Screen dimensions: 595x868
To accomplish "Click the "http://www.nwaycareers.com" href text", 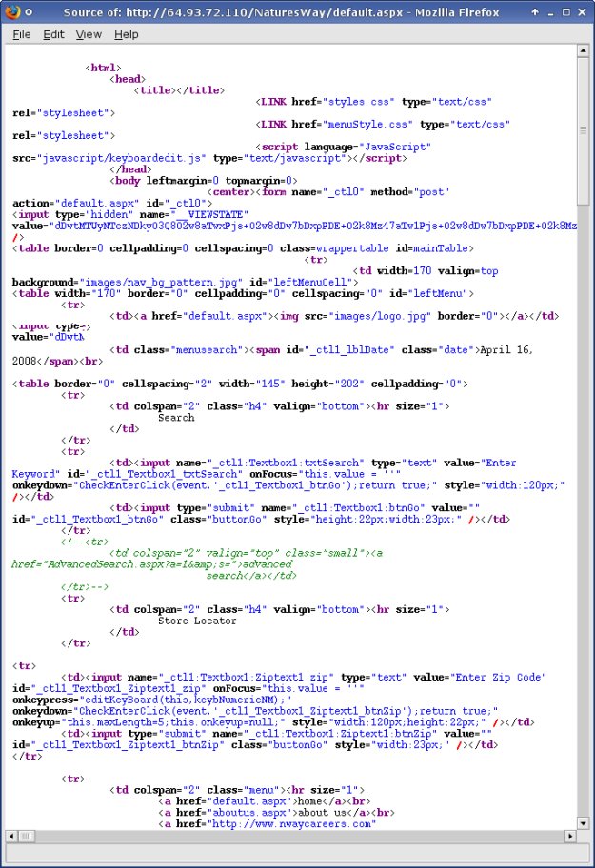I will pos(291,824).
